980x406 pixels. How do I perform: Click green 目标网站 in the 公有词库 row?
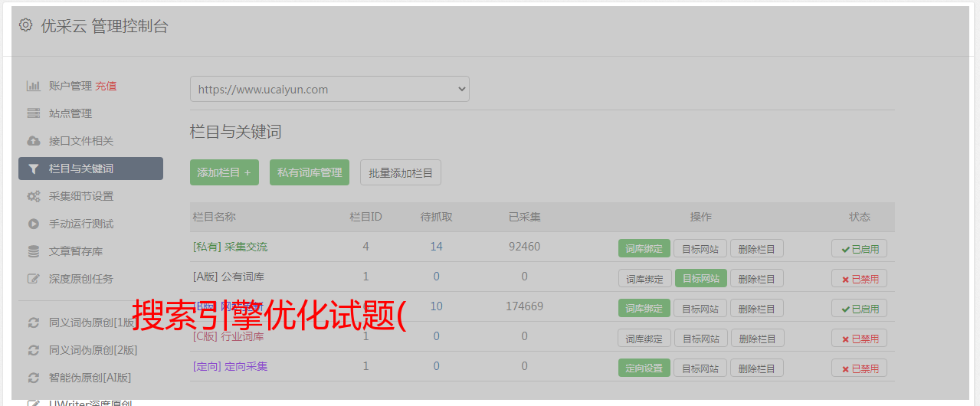coord(701,278)
